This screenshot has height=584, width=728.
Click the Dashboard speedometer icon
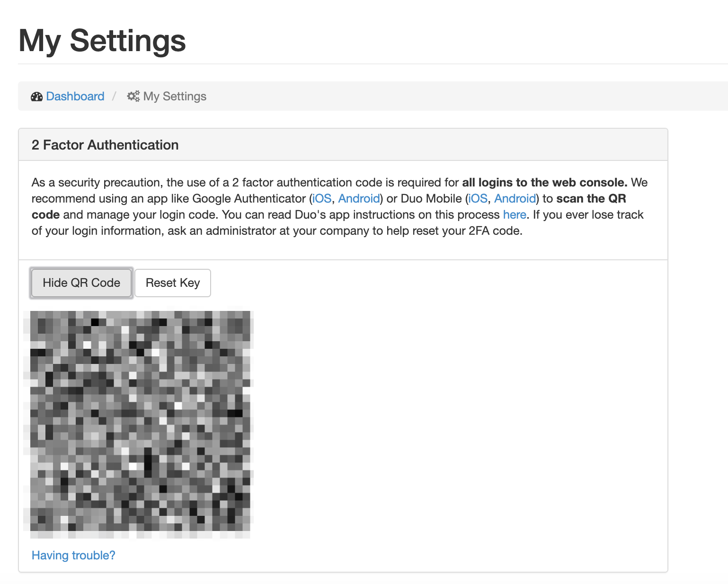point(37,97)
